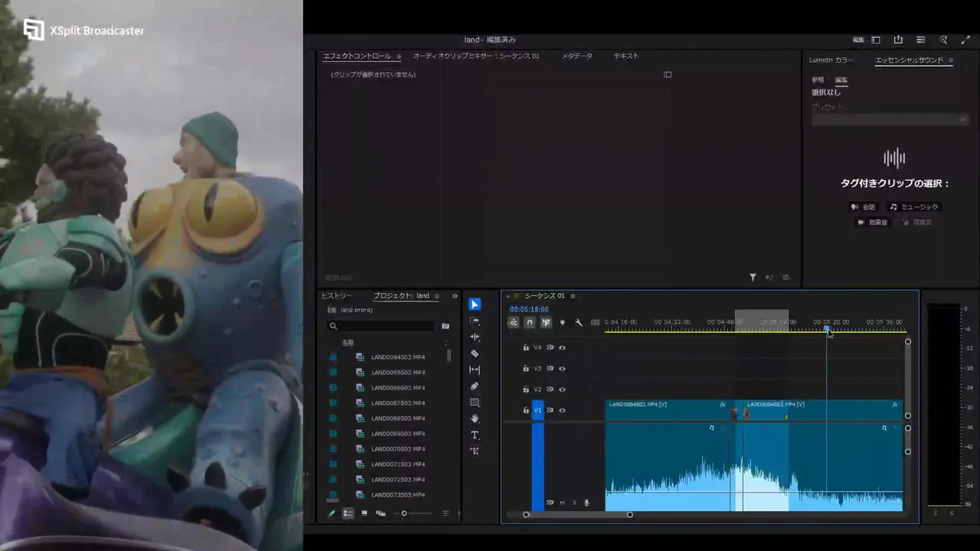Switch to the Metadata tab

click(577, 56)
